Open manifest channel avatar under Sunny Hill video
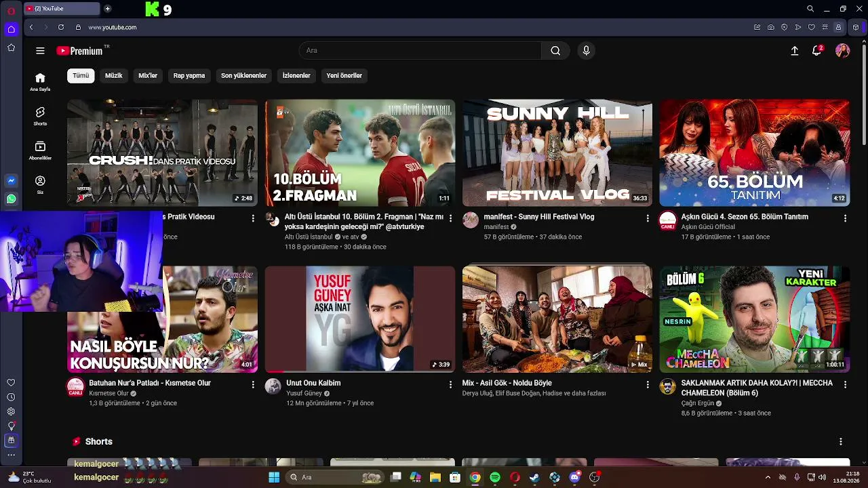This screenshot has width=868, height=488. click(x=471, y=220)
